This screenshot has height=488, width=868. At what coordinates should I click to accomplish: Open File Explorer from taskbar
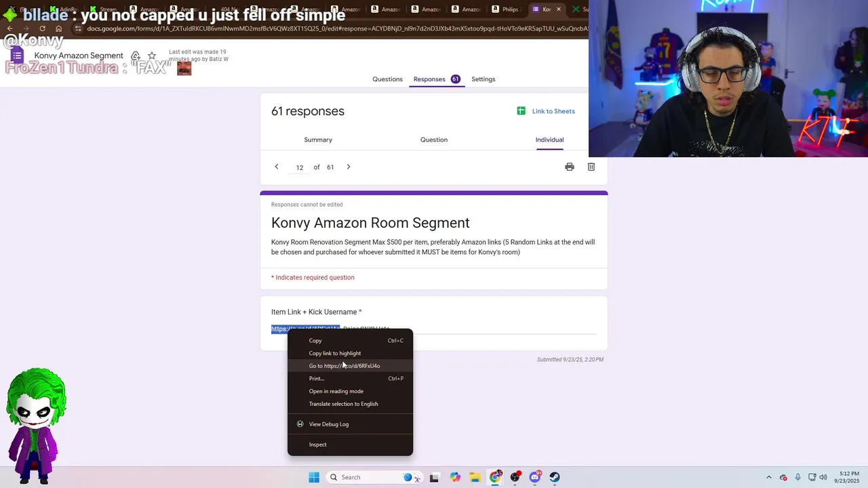(x=475, y=477)
